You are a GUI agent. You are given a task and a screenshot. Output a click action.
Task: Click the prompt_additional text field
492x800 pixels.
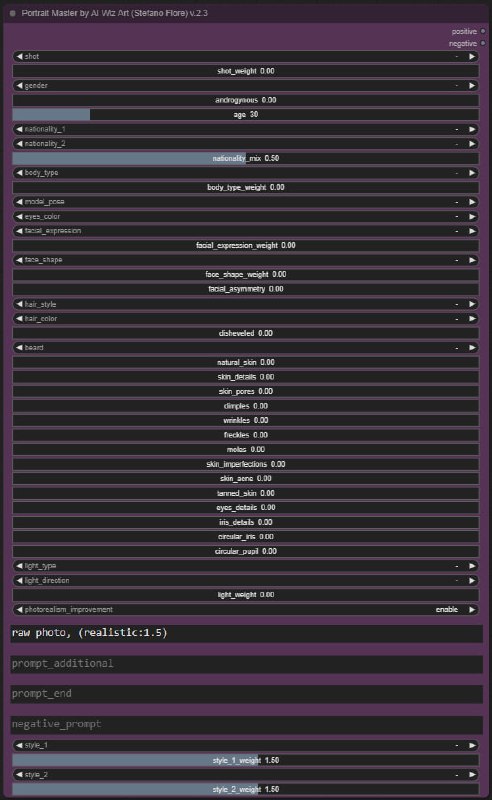point(247,664)
